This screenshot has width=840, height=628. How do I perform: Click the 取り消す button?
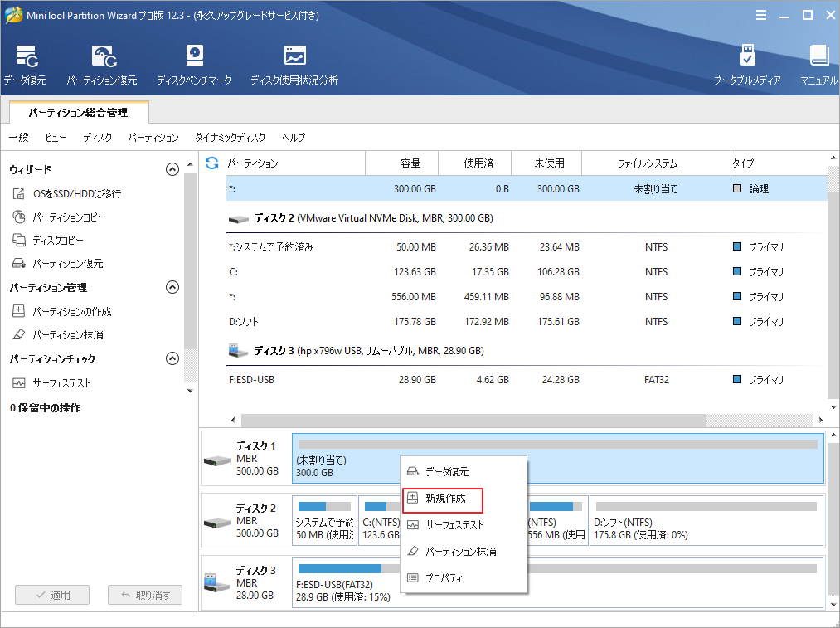pos(145,595)
